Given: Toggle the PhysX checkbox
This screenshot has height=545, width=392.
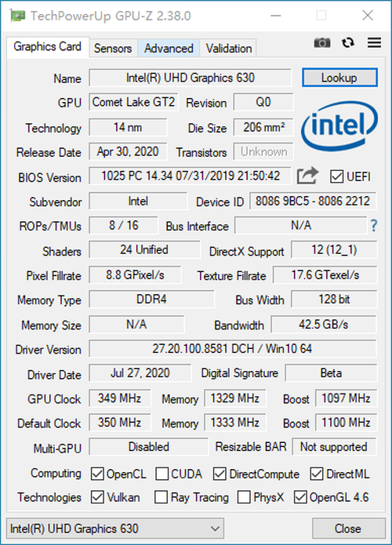Looking at the screenshot, I should (244, 497).
